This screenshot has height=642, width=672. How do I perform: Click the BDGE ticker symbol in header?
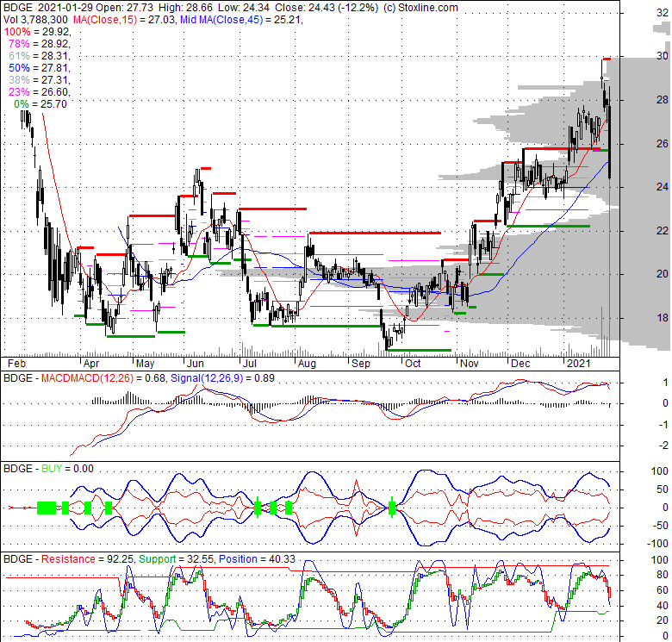click(x=16, y=8)
